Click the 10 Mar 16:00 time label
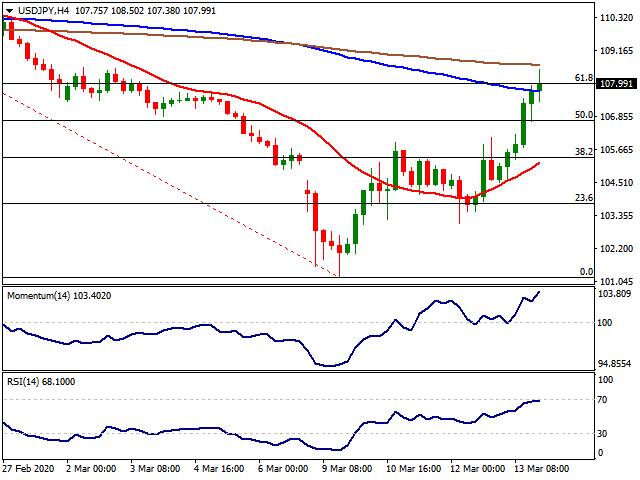The height and width of the screenshot is (480, 640). click(413, 468)
